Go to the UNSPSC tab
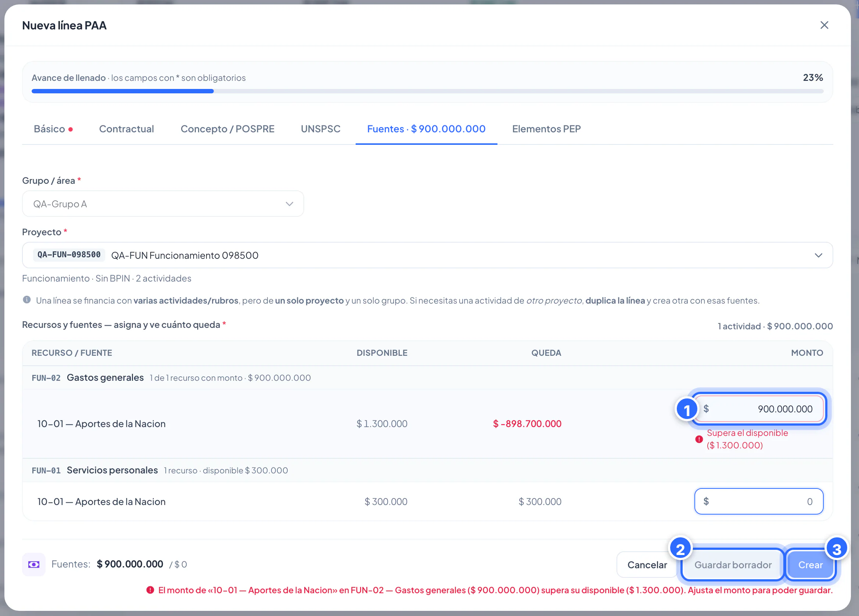 320,129
